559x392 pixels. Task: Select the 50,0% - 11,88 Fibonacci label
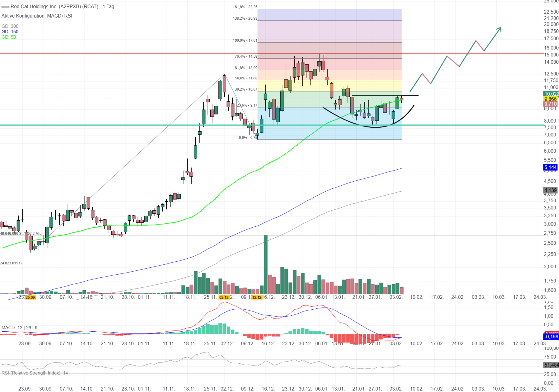tap(246, 78)
